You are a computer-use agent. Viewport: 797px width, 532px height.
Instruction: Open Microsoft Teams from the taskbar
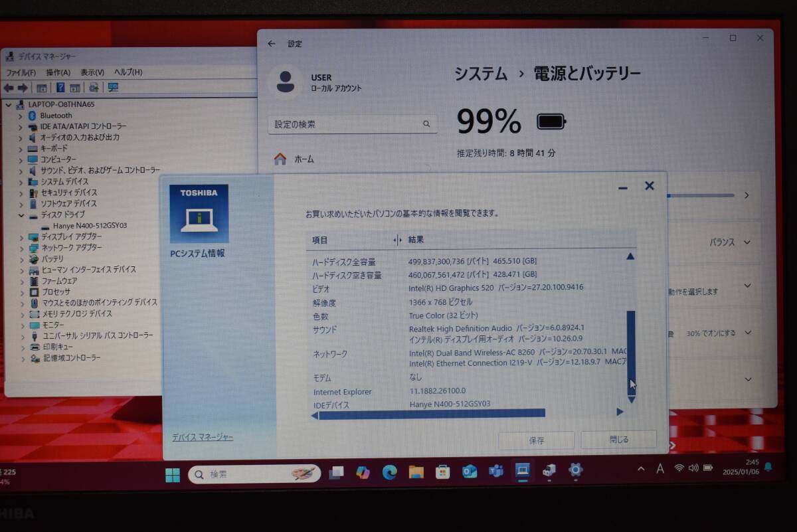point(496,472)
